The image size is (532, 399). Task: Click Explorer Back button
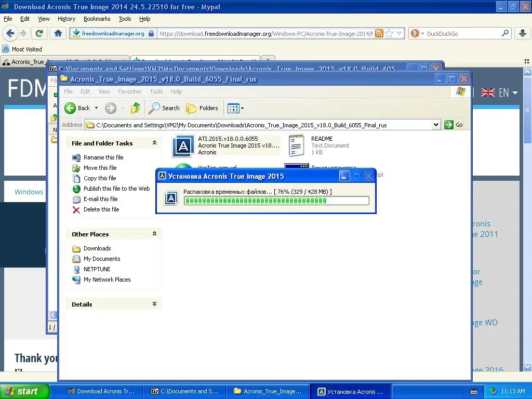point(78,108)
